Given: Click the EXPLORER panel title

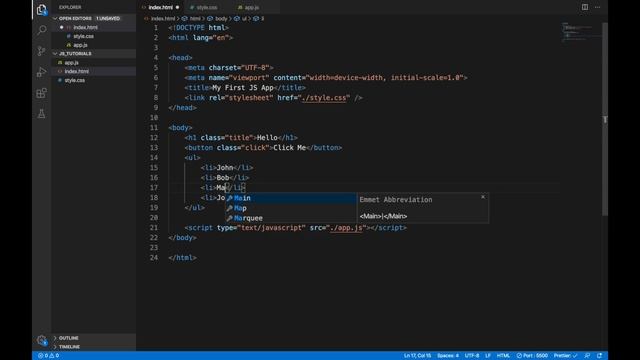Looking at the screenshot, I should click(x=70, y=7).
